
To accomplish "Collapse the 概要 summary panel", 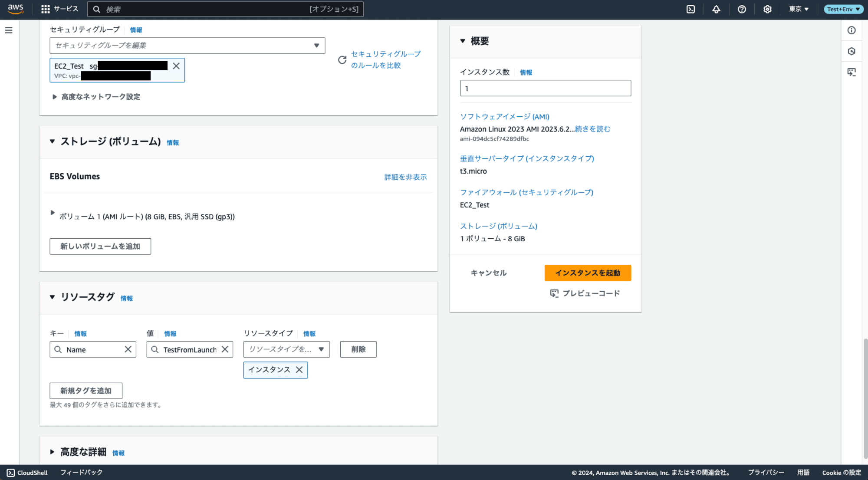I will (x=463, y=41).
